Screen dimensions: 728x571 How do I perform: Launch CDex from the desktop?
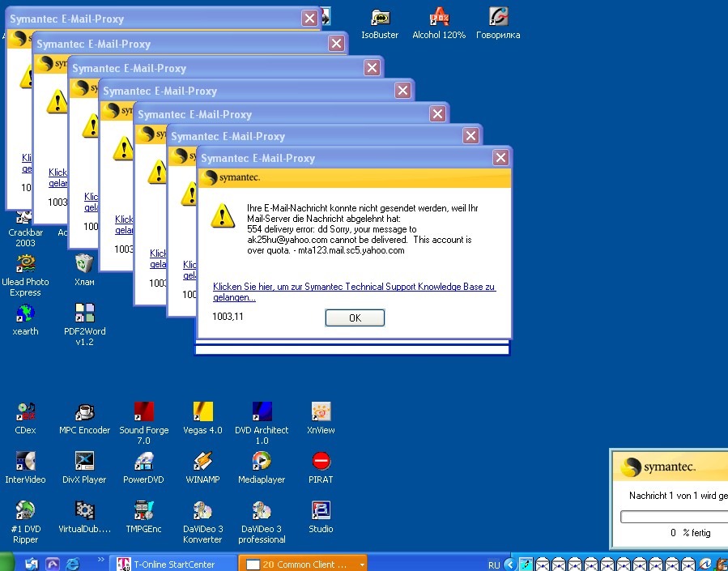[25, 418]
